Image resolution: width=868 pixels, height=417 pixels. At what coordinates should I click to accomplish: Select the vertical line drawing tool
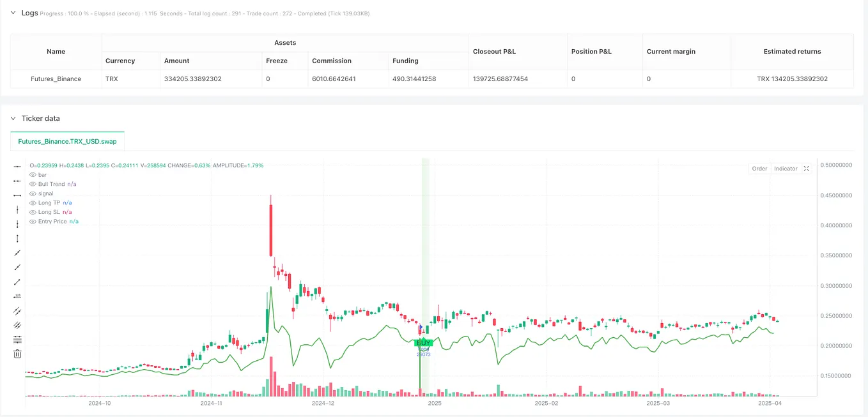tap(17, 209)
